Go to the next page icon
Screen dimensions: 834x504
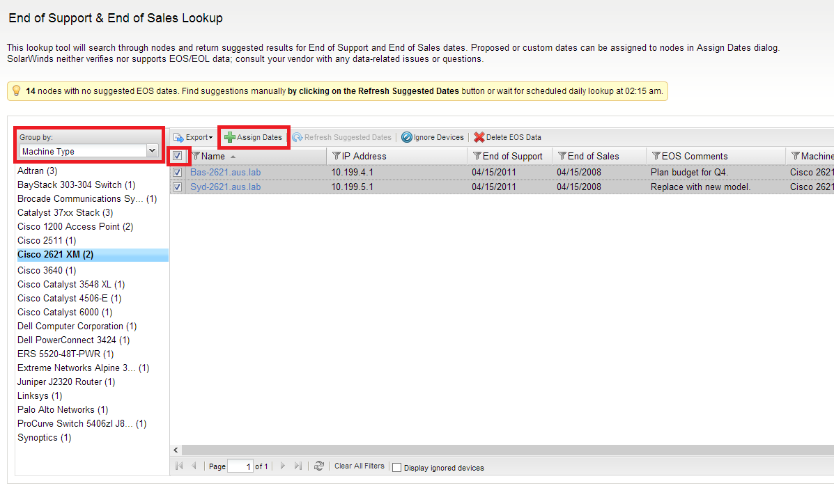(x=282, y=466)
